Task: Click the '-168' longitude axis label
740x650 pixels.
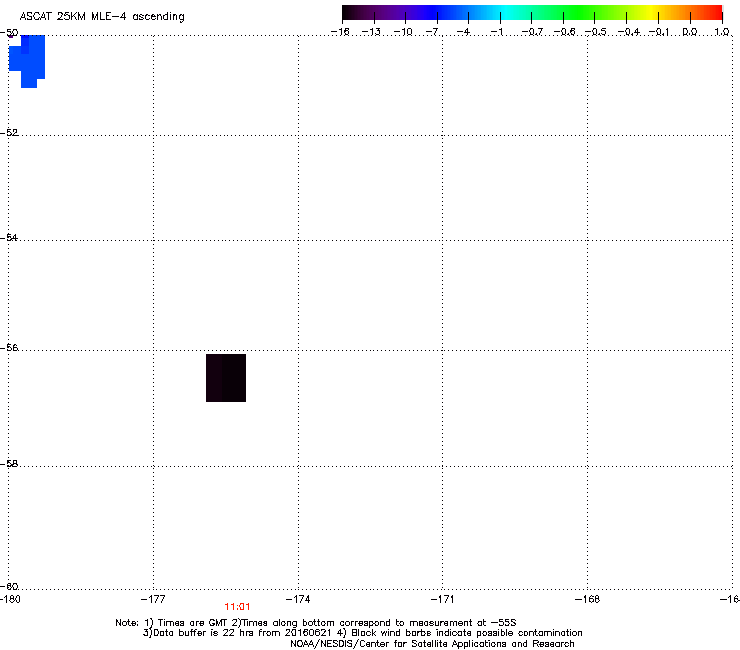Action: pyautogui.click(x=588, y=599)
